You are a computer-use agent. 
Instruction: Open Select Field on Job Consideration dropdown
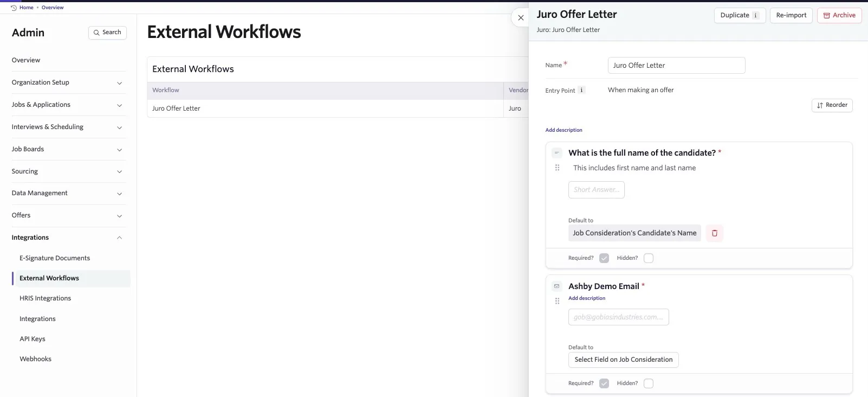tap(623, 360)
